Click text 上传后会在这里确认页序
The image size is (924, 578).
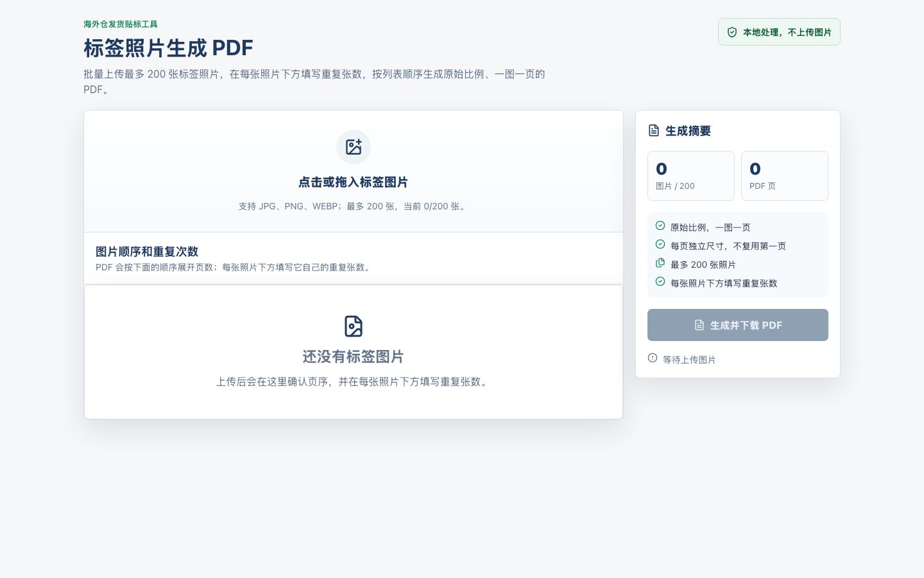(354, 381)
